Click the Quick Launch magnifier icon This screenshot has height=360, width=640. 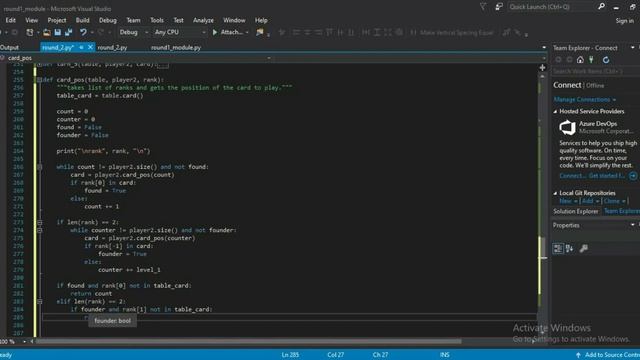pos(601,7)
